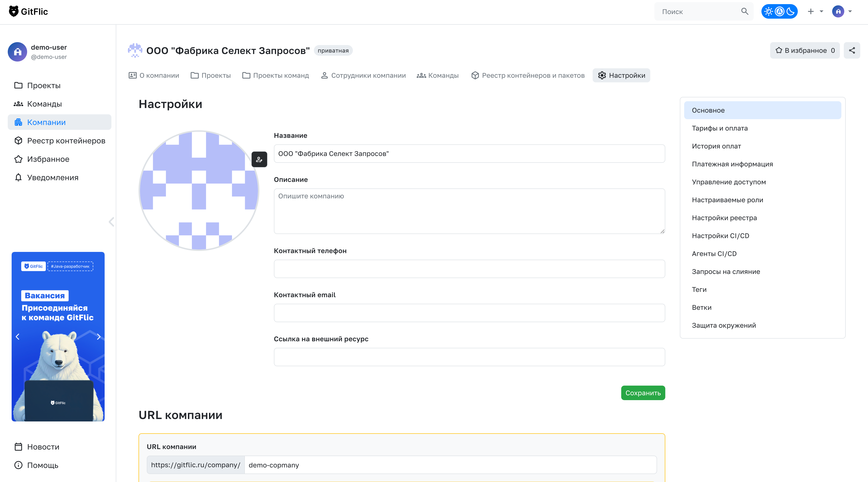Select automatic theme mode (A icon)
The height and width of the screenshot is (482, 868).
tap(779, 11)
